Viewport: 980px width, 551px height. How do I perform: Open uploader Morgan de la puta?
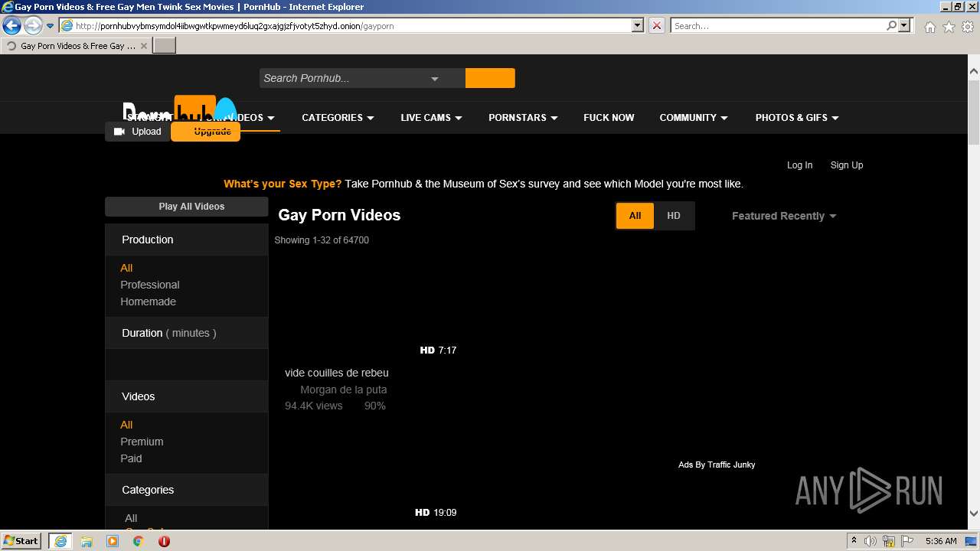(x=343, y=390)
